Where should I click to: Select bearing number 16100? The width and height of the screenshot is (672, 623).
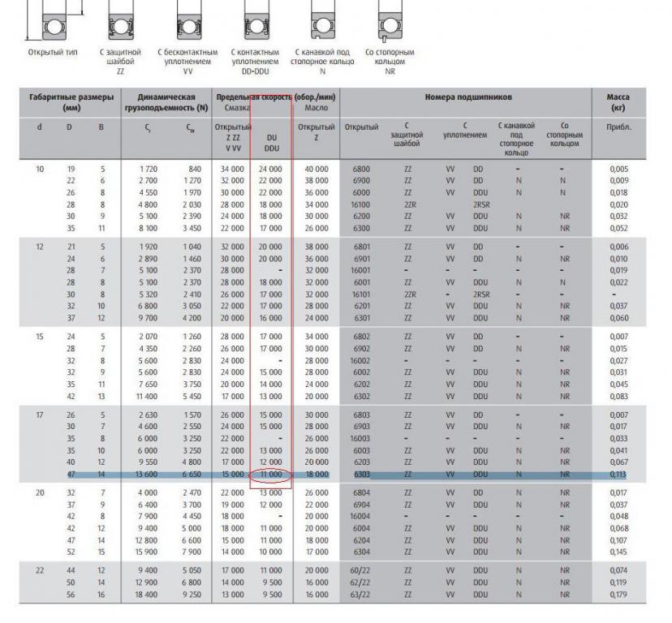point(360,204)
